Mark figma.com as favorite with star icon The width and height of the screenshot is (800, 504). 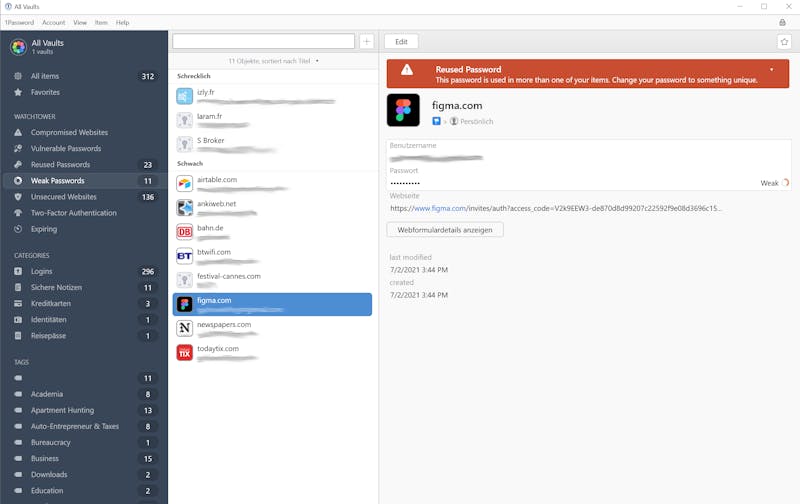click(x=784, y=42)
